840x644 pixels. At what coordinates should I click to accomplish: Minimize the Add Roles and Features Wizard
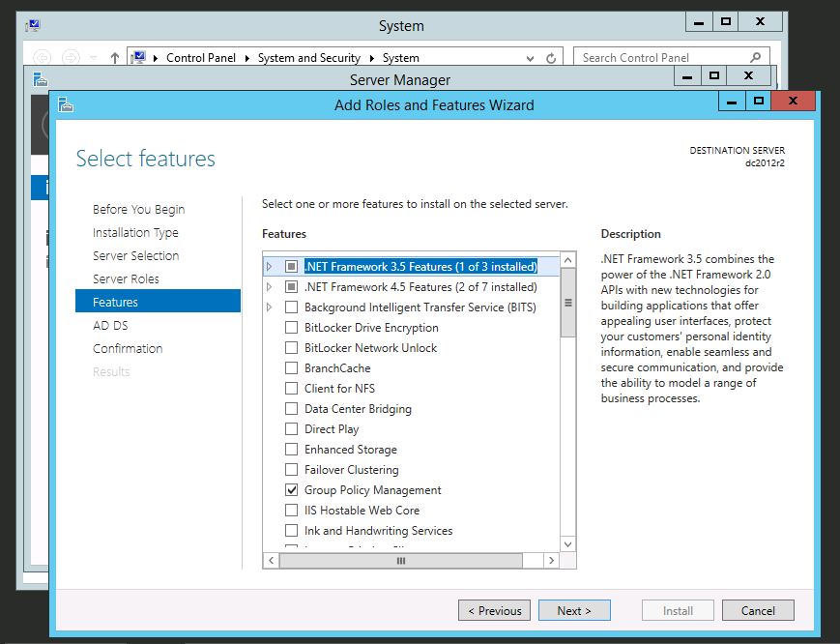(x=732, y=102)
